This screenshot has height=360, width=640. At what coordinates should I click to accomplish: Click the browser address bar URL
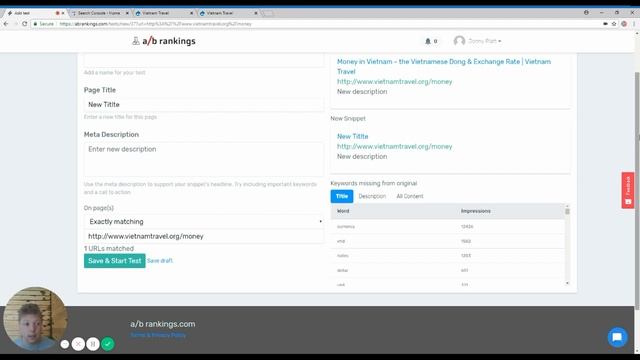156,24
